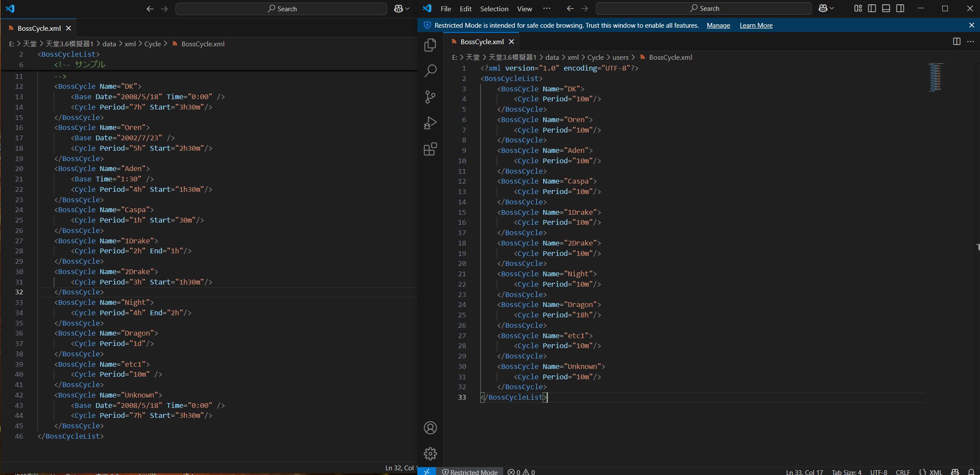
Task: Open the Selection menu
Action: tap(494, 9)
